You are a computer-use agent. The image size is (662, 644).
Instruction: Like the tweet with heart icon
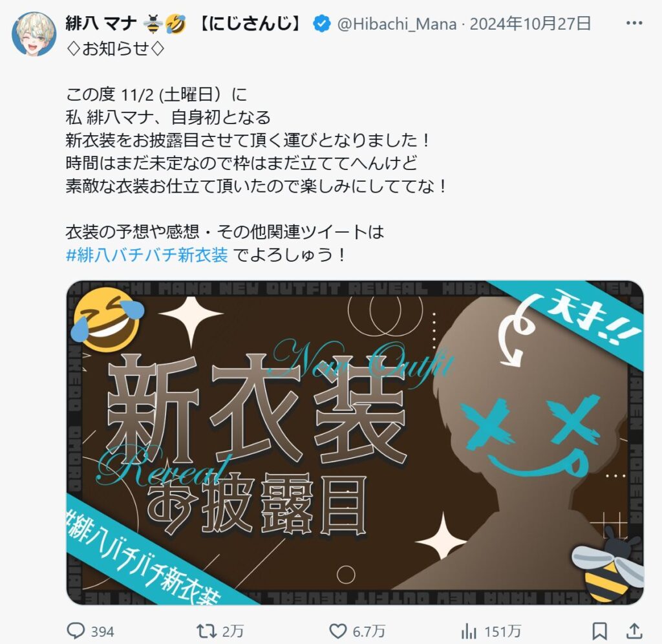[337, 631]
